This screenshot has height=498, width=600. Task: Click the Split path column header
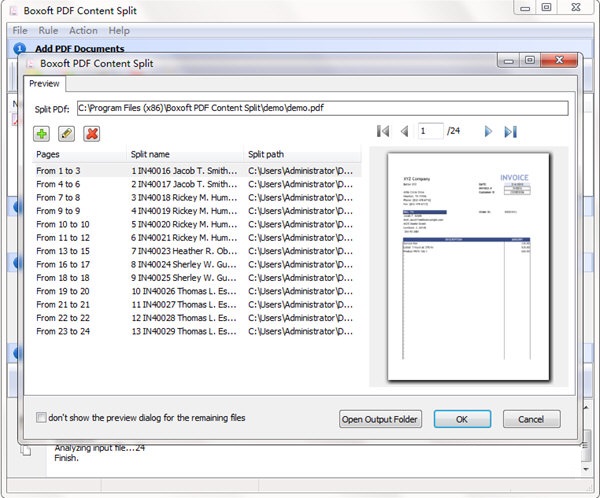(302, 154)
